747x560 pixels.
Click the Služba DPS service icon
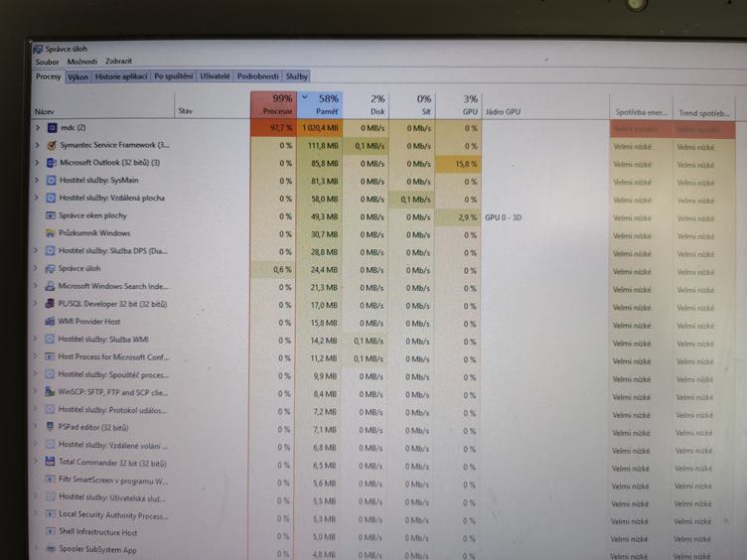(50, 251)
